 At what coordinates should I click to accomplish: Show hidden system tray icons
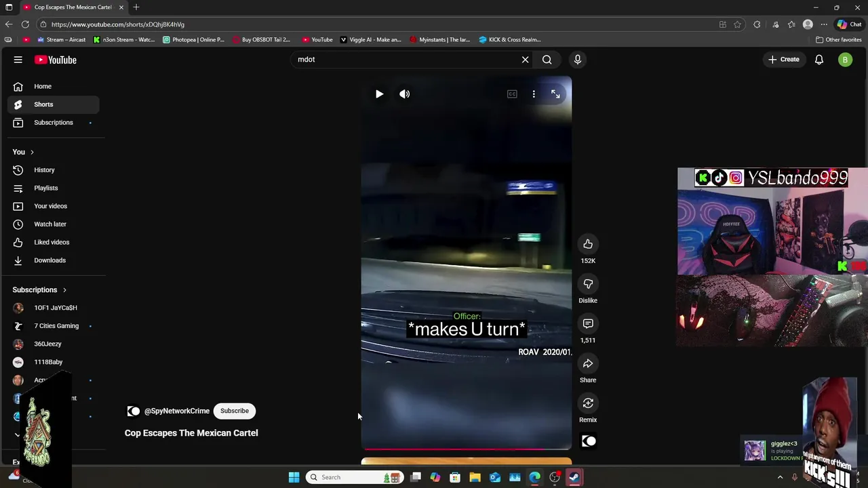click(780, 477)
